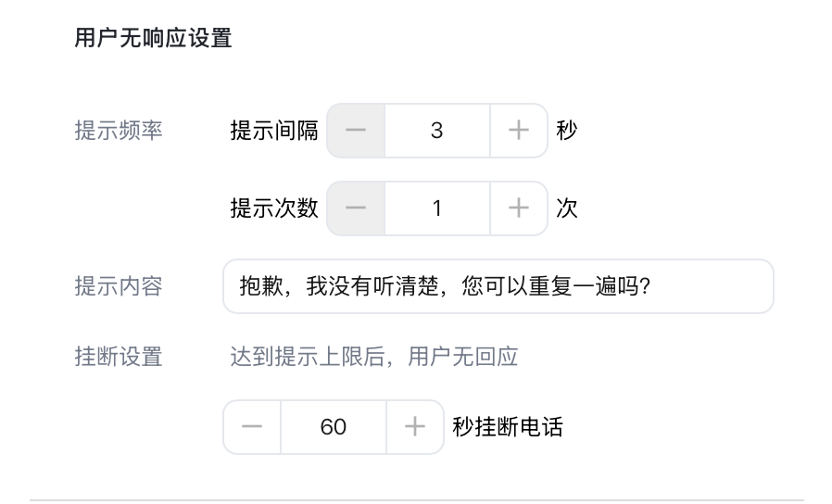Click minus icon for 提示次数

point(356,208)
